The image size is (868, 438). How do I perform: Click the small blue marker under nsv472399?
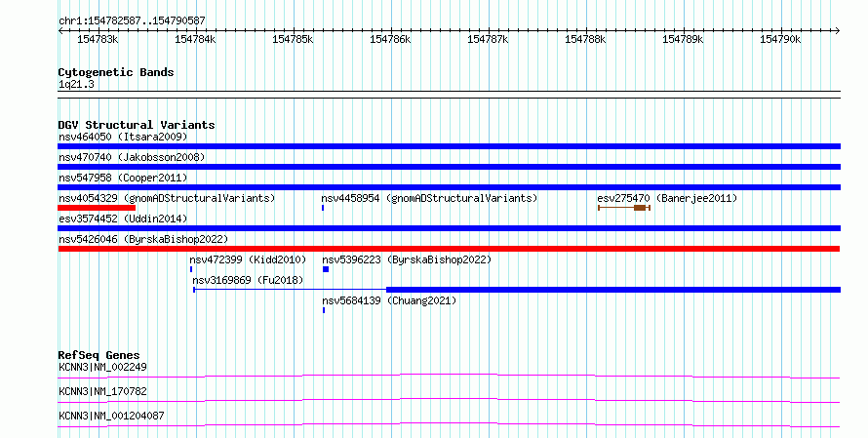click(191, 269)
